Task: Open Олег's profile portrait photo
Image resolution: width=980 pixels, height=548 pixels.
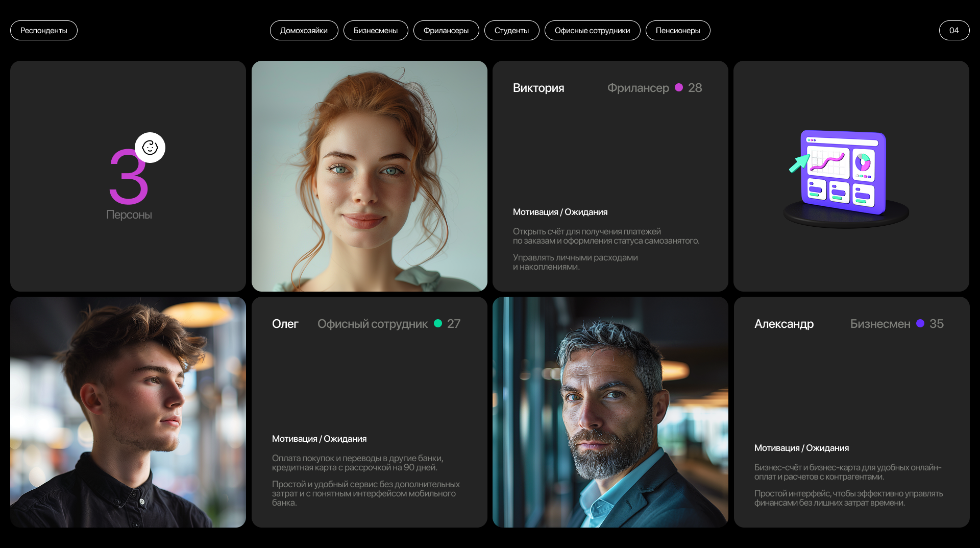Action: coord(128,412)
